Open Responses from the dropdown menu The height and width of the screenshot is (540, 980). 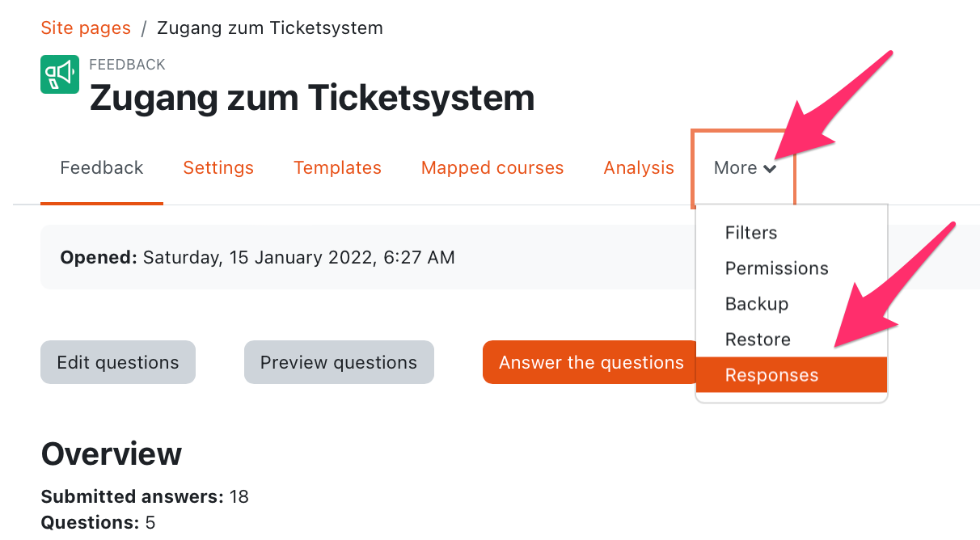(x=792, y=375)
